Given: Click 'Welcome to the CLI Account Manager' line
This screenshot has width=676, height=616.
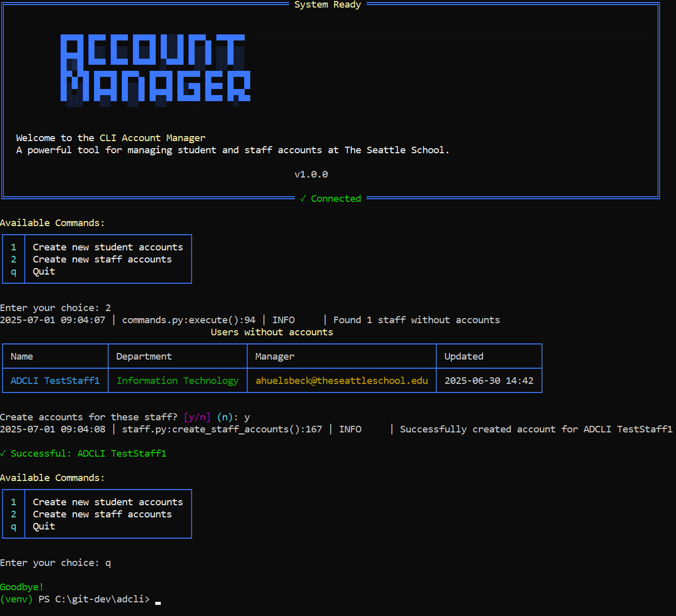Looking at the screenshot, I should coord(111,138).
